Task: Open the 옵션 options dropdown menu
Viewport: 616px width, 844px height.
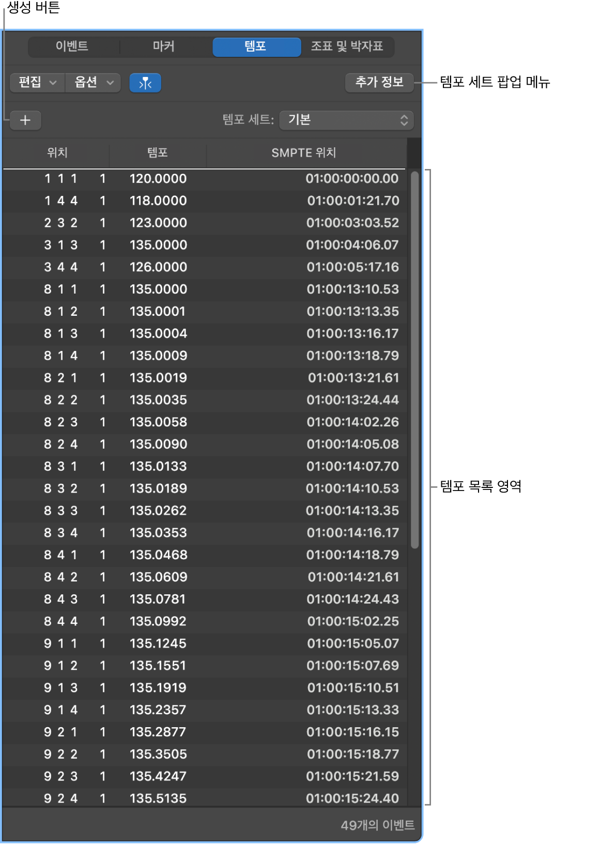Action: click(x=94, y=83)
